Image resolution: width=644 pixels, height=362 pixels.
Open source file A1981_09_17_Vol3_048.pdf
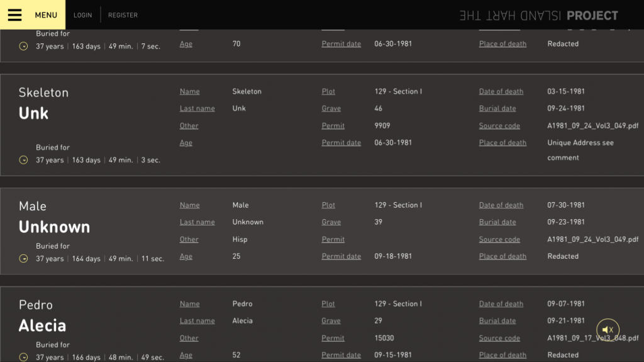(592, 338)
